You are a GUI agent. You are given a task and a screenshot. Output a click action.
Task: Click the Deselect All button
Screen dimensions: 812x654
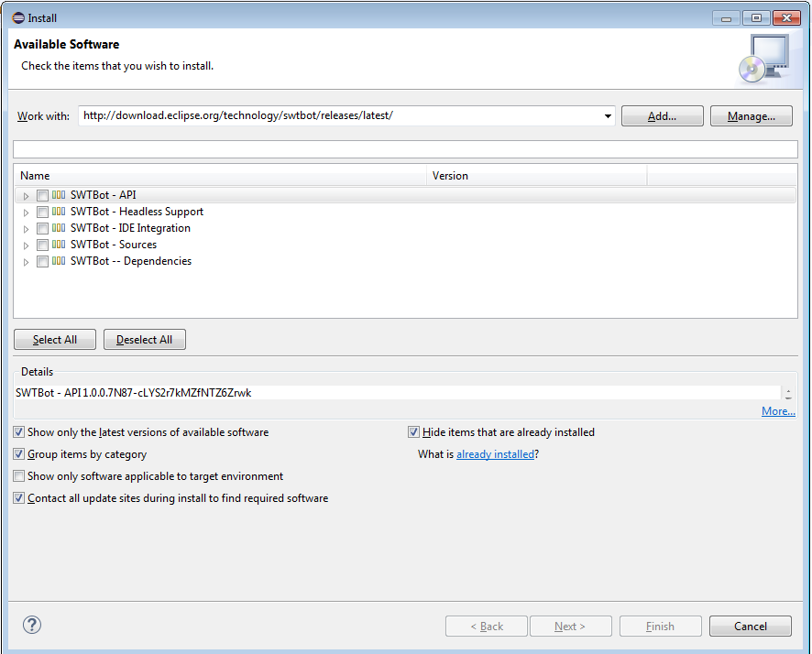(x=145, y=340)
